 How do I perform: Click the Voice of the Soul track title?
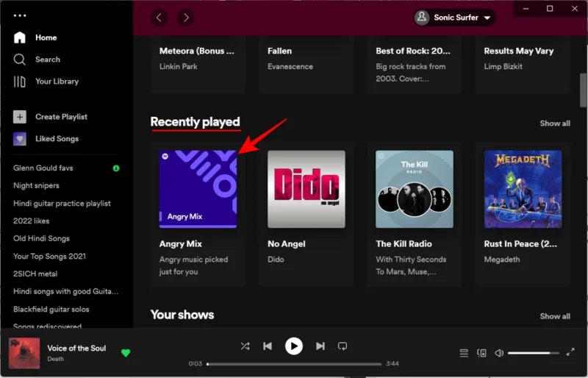point(76,348)
